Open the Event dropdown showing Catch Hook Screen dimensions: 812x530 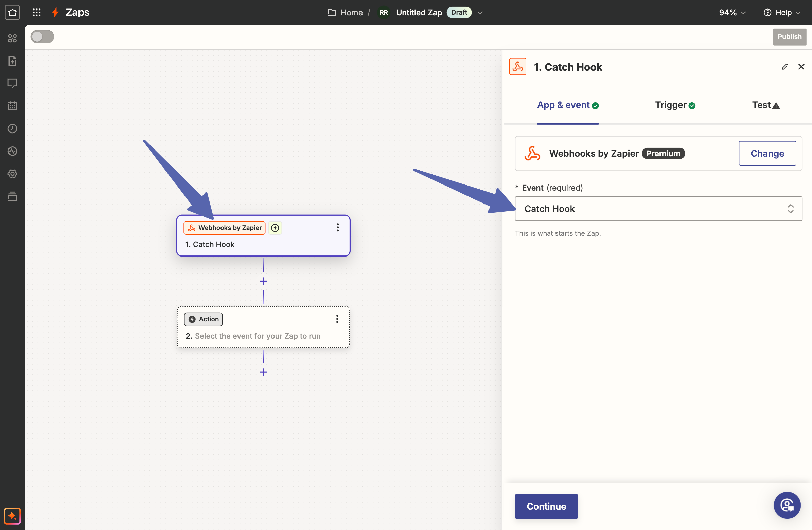click(x=658, y=209)
